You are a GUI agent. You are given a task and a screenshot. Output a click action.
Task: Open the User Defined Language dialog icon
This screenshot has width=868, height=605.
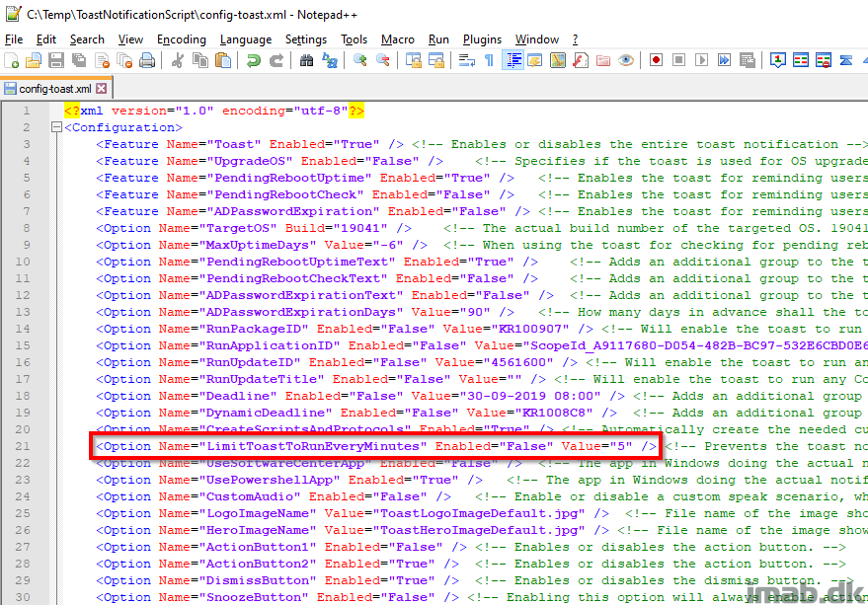click(535, 60)
